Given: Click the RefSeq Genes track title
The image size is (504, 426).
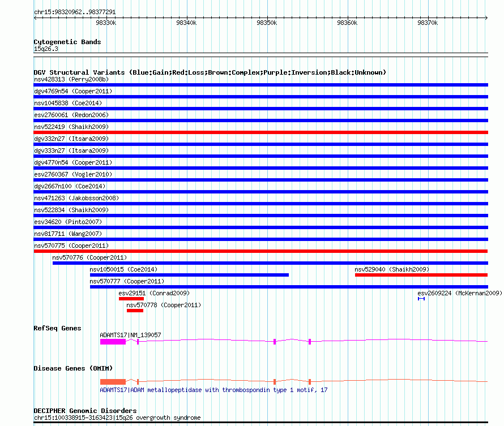Looking at the screenshot, I should 57,328.
